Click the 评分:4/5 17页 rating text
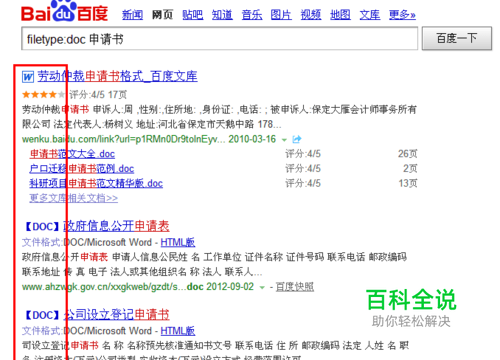 98,95
